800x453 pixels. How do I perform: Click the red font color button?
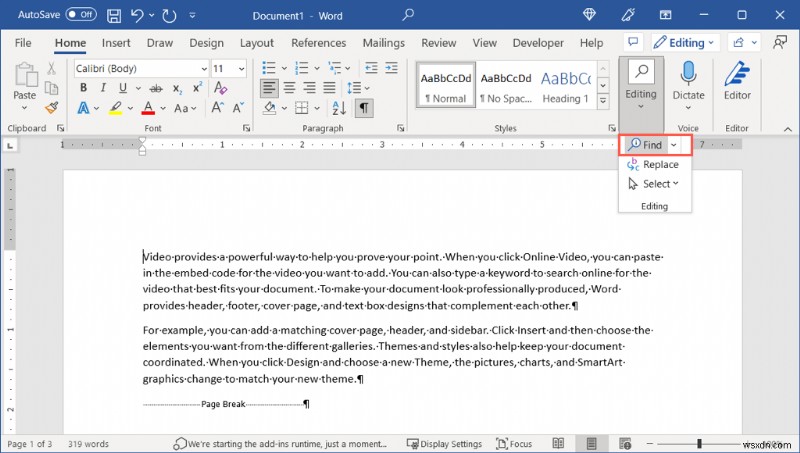[x=148, y=108]
